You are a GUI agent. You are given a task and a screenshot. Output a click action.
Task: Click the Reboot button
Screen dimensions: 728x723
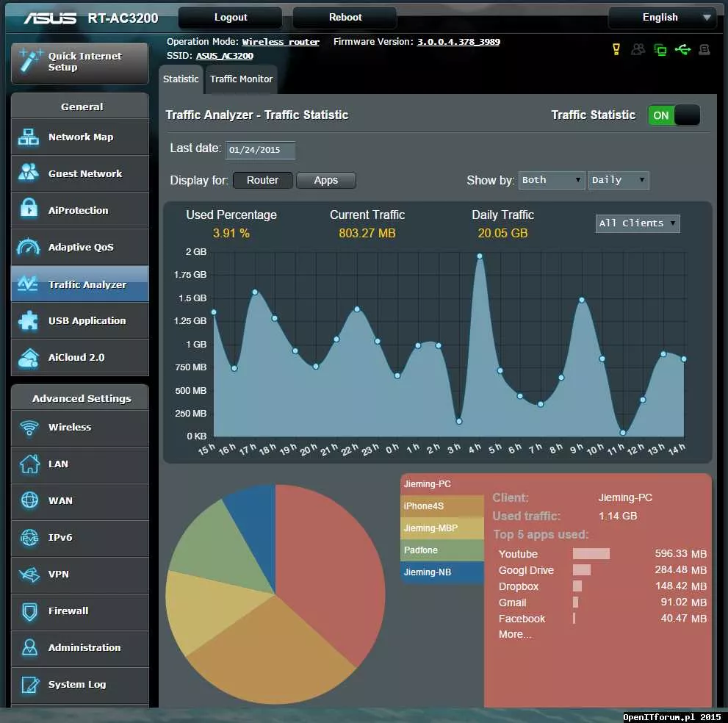pos(345,18)
